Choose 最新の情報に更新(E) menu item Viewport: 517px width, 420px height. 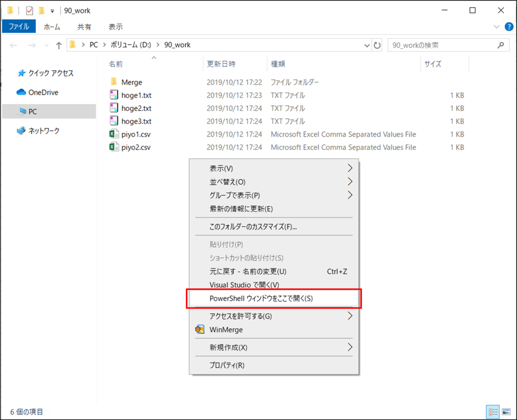(274, 208)
